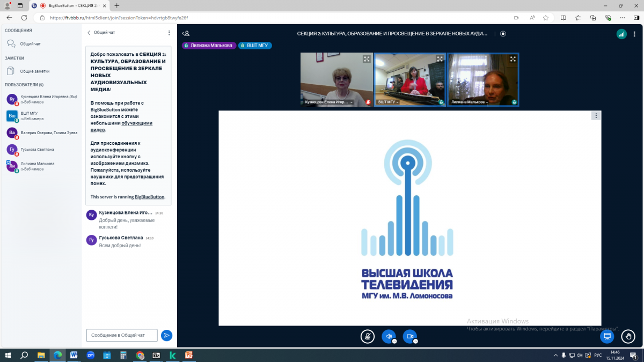The height and width of the screenshot is (362, 644).
Task: Send the chat message with the arrow button
Action: coord(166,335)
